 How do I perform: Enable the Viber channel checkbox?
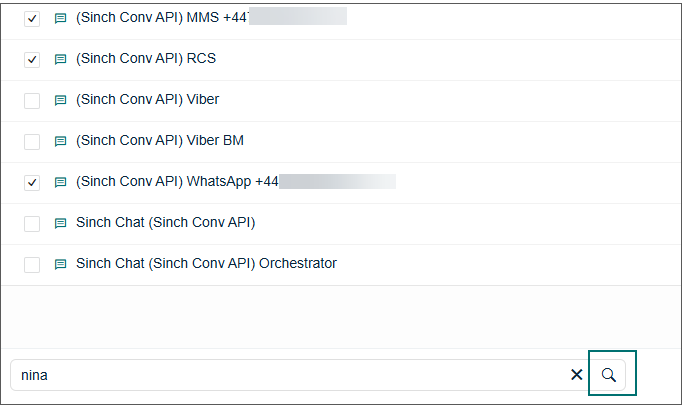click(x=32, y=100)
